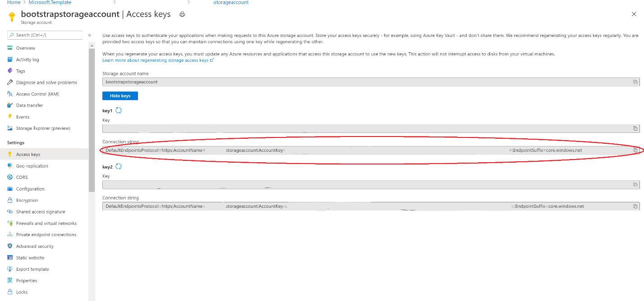644x301 pixels.
Task: Click Private endpoint connections icon
Action: pos(10,235)
